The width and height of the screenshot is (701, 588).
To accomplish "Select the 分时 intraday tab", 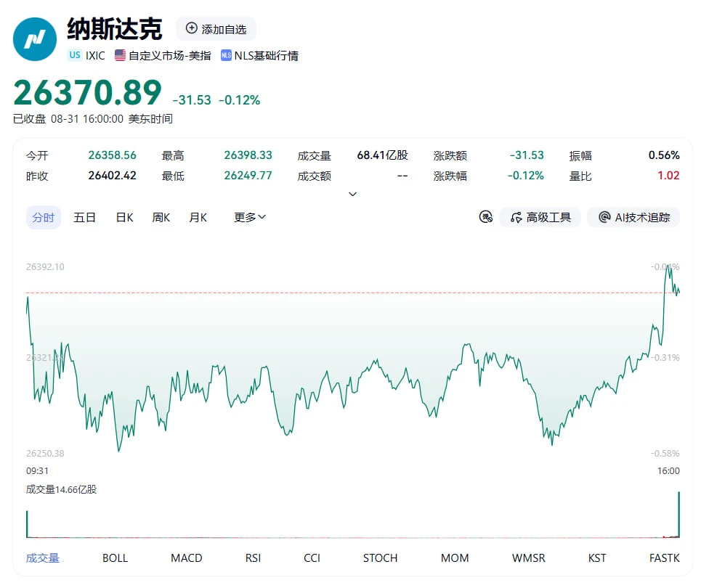I will (x=44, y=218).
